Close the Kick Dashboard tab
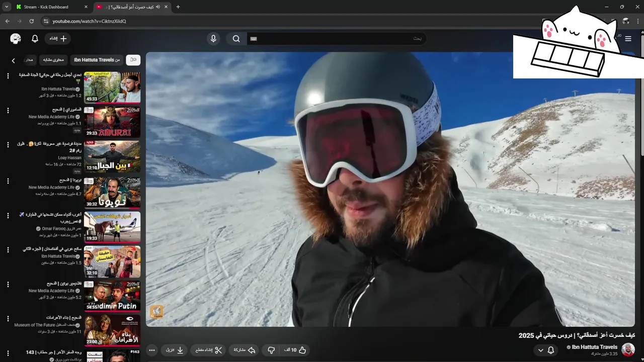Viewport: 644px width, 362px height. pos(86,7)
